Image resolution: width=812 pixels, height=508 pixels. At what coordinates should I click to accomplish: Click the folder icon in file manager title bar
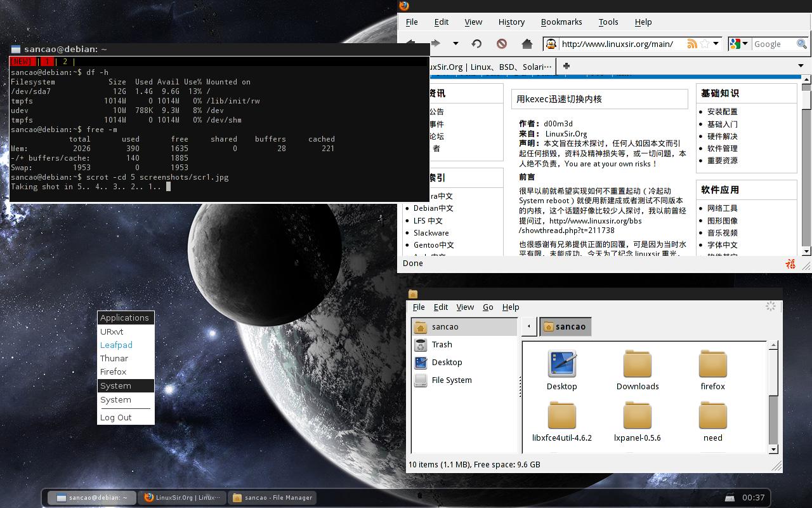point(413,294)
